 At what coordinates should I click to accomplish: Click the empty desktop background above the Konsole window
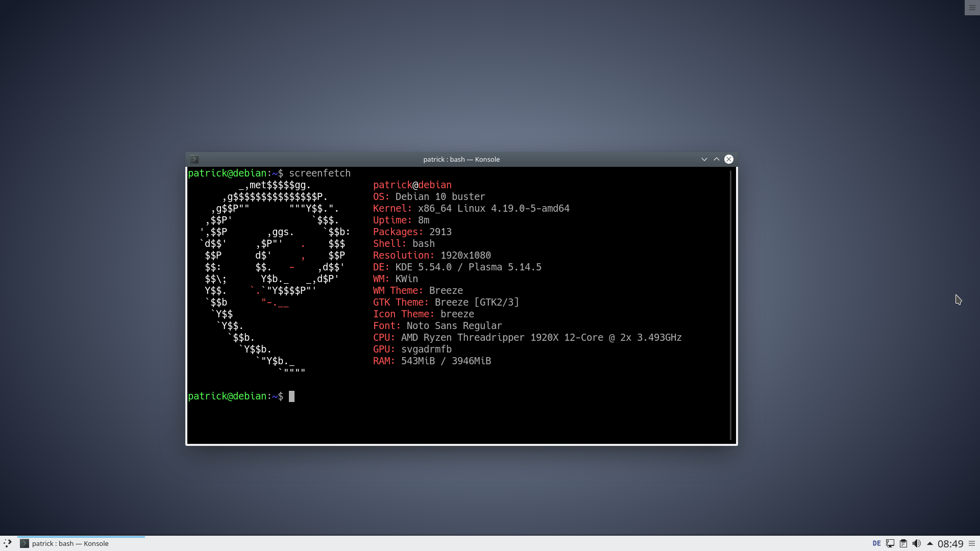[459, 77]
